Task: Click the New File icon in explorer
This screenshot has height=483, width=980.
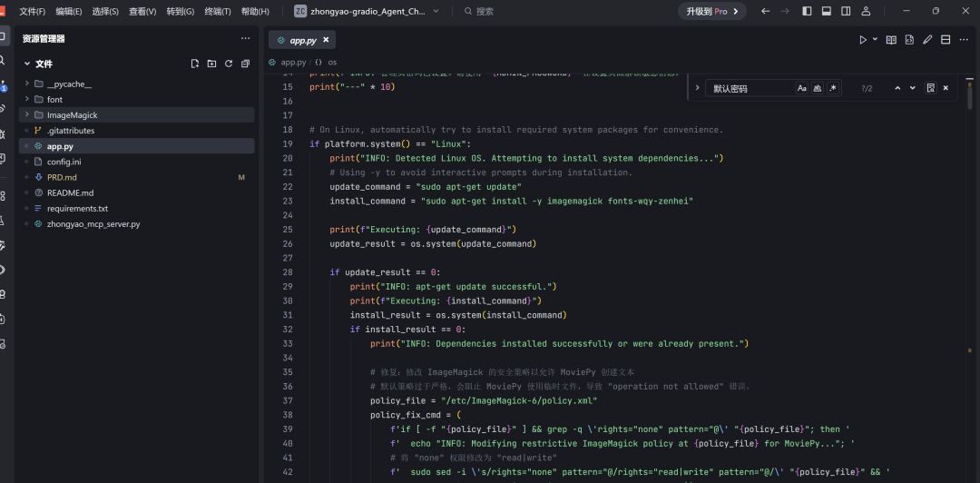Action: (x=195, y=64)
